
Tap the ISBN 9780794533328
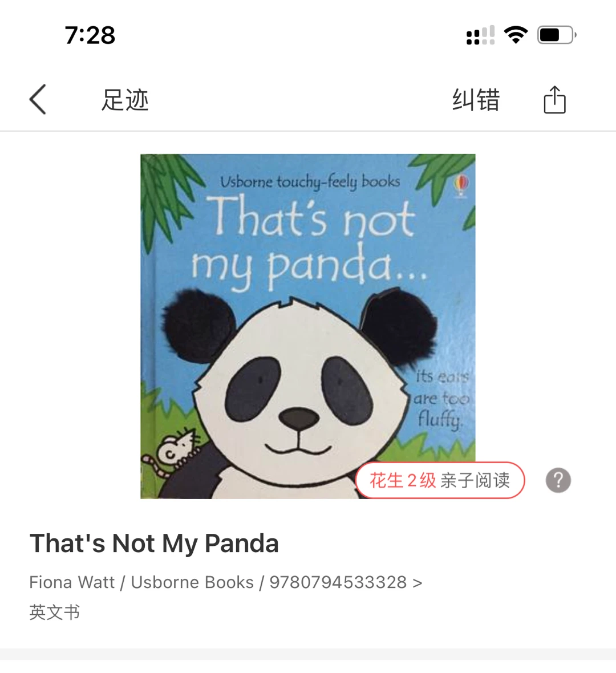pyautogui.click(x=338, y=582)
